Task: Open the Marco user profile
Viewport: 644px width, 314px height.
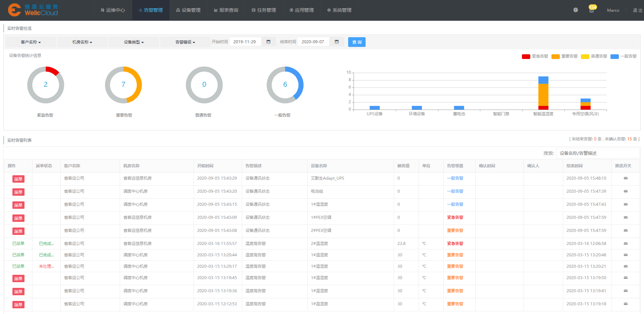Action: tap(613, 10)
